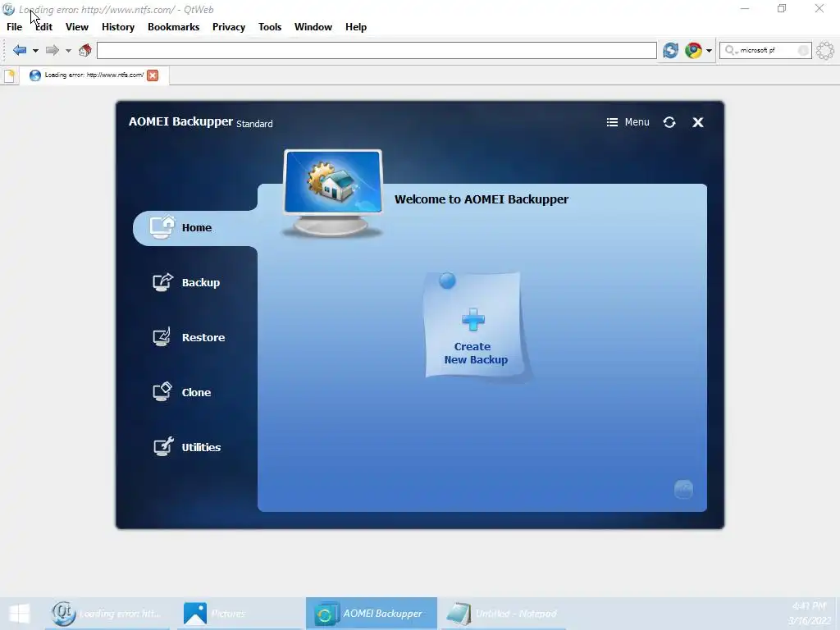Open the Help menu

point(356,27)
